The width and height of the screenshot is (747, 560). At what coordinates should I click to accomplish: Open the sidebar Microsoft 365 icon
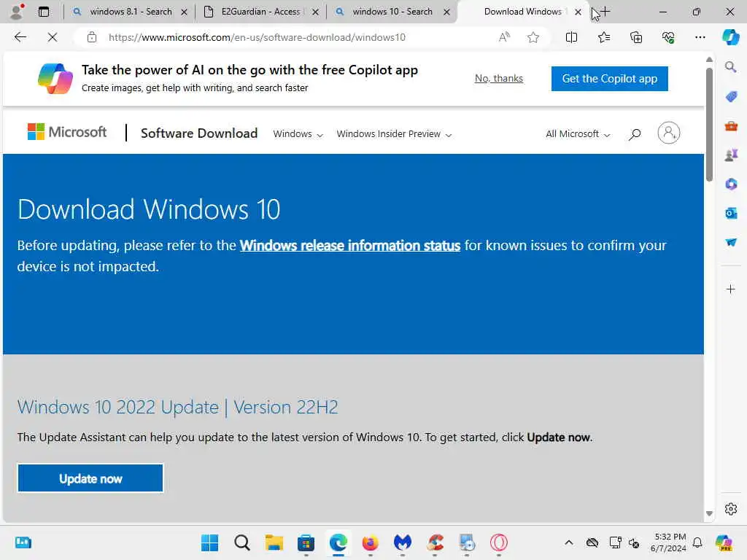731,184
